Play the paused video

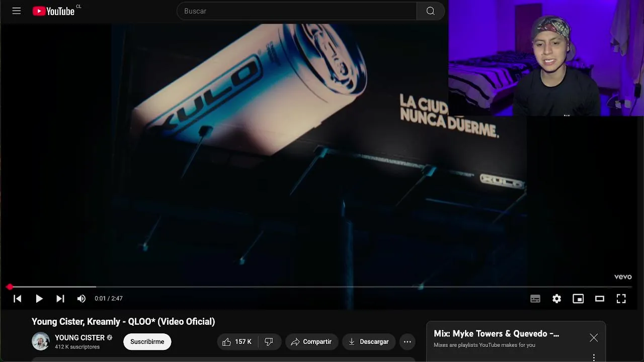tap(39, 299)
